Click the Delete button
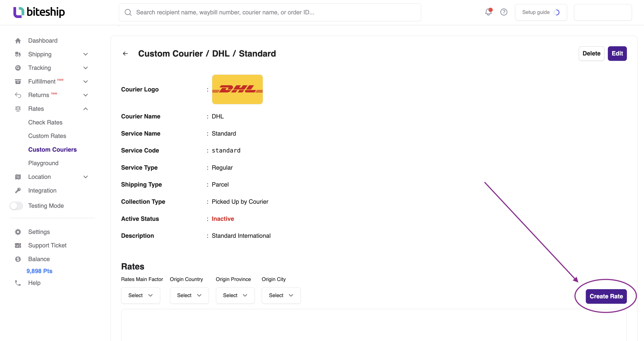The width and height of the screenshot is (644, 341). coord(591,53)
